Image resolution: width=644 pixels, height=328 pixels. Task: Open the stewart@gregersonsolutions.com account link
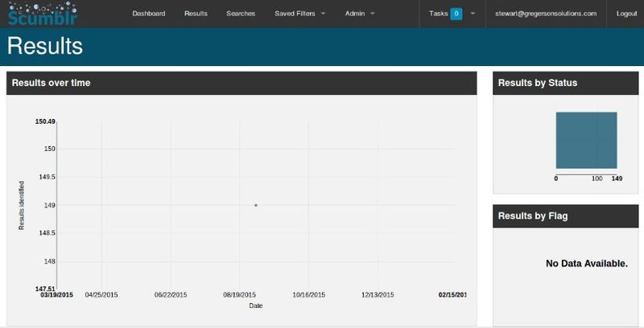tap(546, 14)
